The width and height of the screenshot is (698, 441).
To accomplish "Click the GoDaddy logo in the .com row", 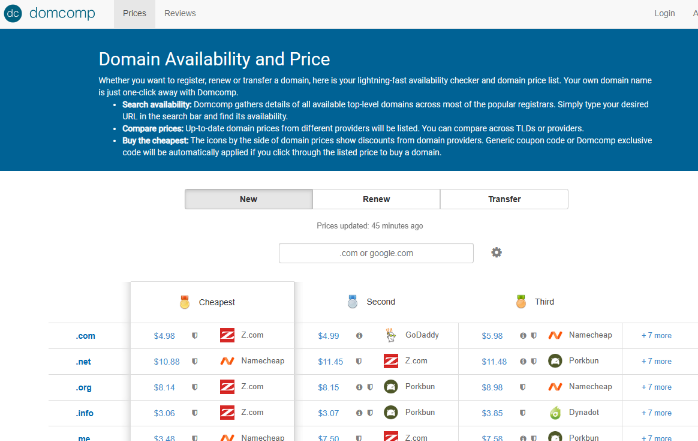I will click(391, 335).
